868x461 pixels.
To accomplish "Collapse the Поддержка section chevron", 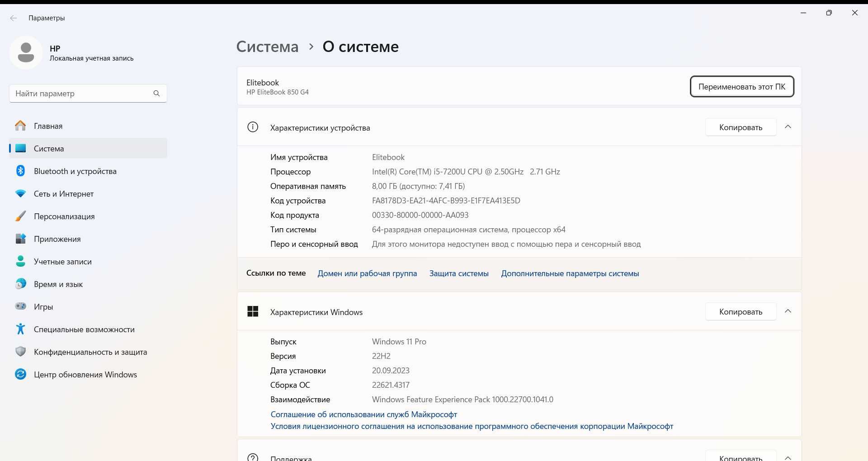I will pos(788,457).
